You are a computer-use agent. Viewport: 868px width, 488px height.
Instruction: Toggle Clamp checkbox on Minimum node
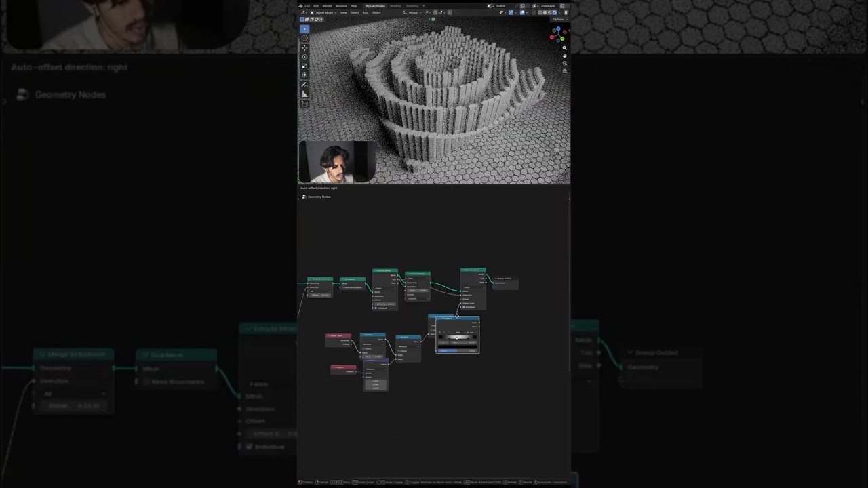399,351
